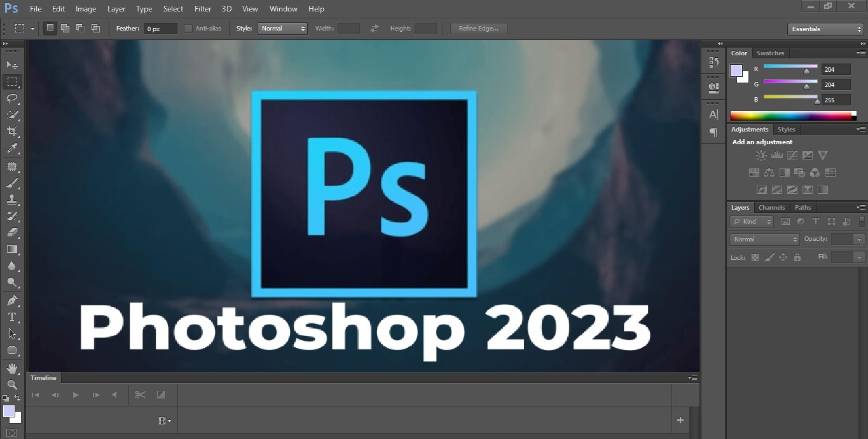The height and width of the screenshot is (439, 868).
Task: Select the Pen tool
Action: click(12, 300)
